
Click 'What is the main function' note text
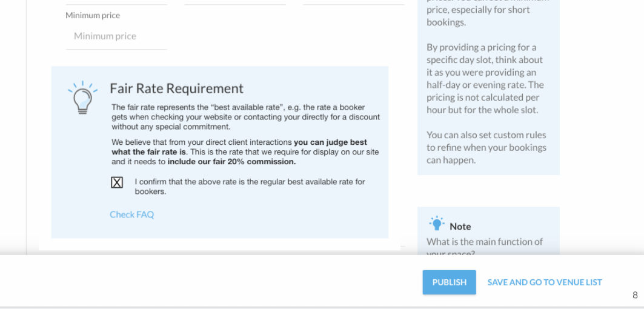(485, 242)
